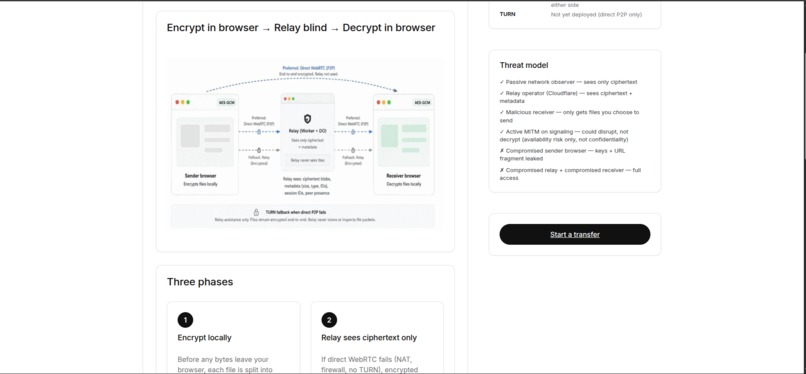The image size is (806, 374).
Task: Click the lock on receiver's preferred WebRTC arrow
Action: pyautogui.click(x=353, y=132)
